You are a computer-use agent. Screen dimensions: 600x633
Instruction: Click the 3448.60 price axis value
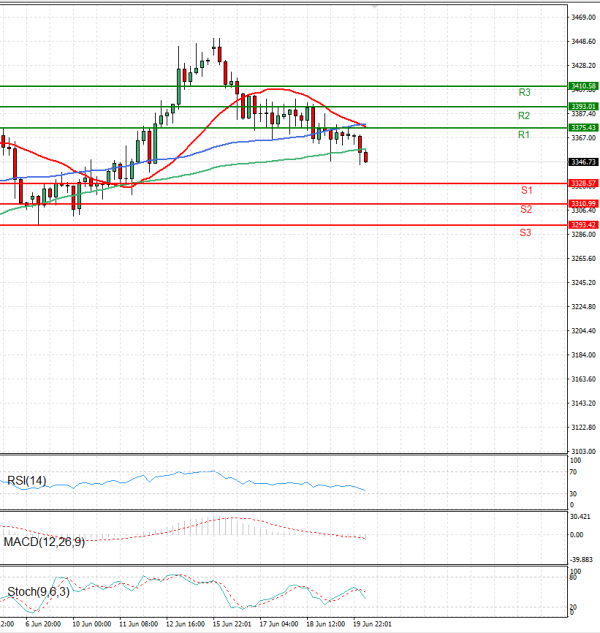point(583,42)
